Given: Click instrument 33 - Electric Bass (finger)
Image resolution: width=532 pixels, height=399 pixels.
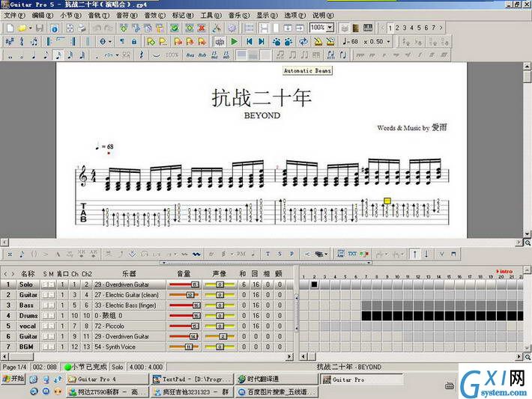Looking at the screenshot, I should coord(126,305).
